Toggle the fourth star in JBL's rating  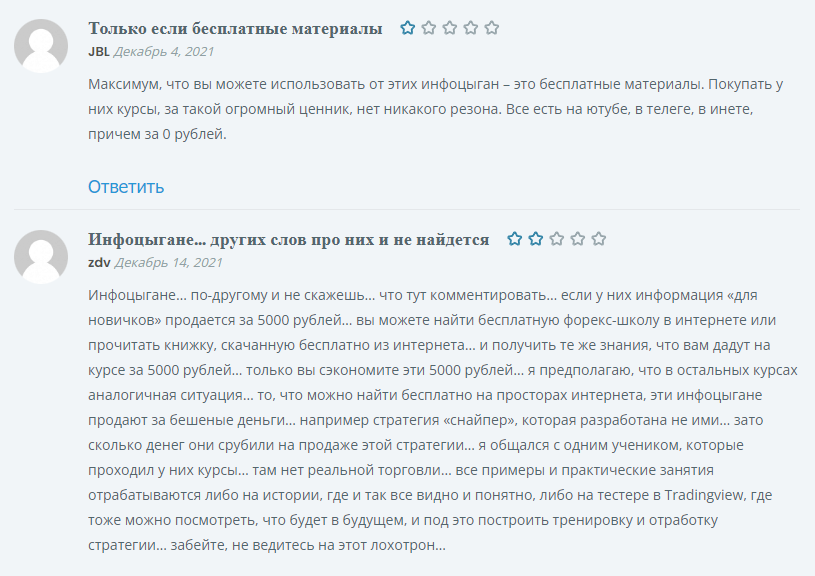point(470,29)
